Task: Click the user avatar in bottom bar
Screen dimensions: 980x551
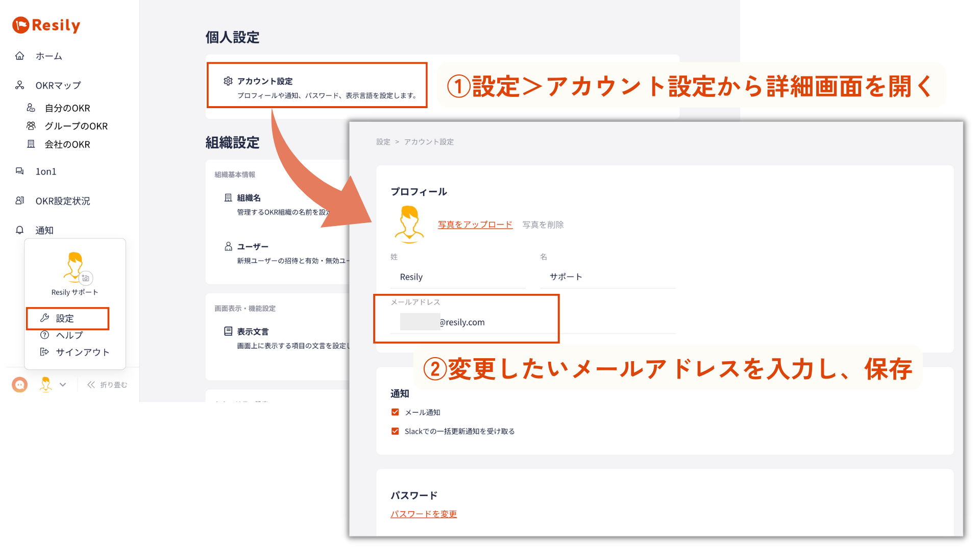Action: point(46,385)
